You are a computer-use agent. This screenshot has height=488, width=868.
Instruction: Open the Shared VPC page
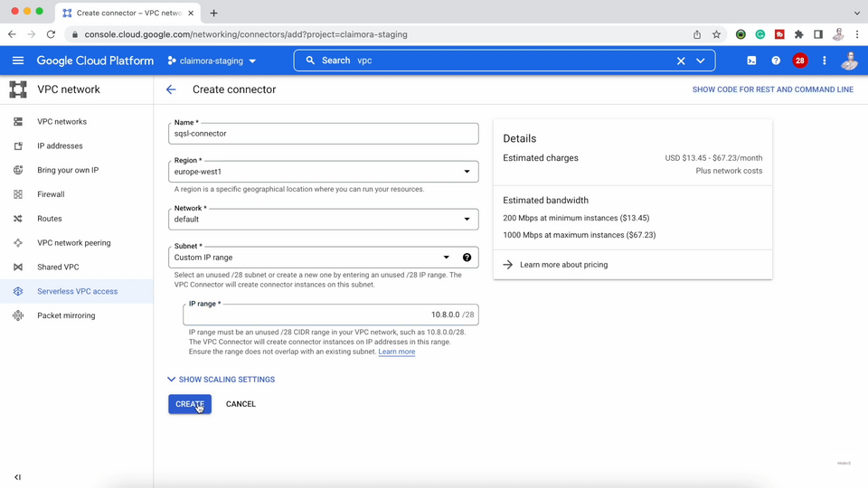(58, 267)
